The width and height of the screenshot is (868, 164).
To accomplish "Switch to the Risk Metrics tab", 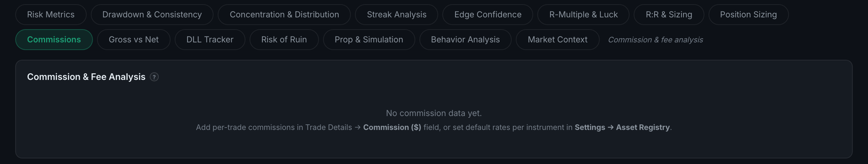I will 51,15.
